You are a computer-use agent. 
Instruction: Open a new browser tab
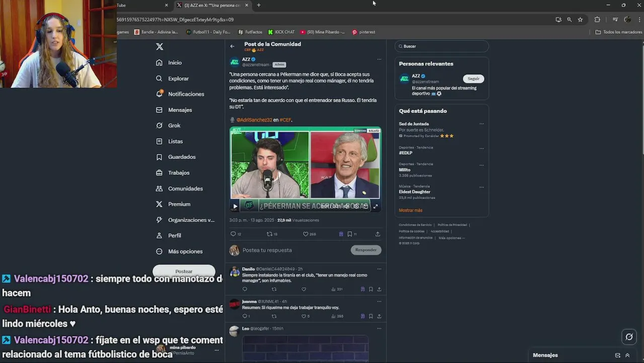click(x=259, y=5)
